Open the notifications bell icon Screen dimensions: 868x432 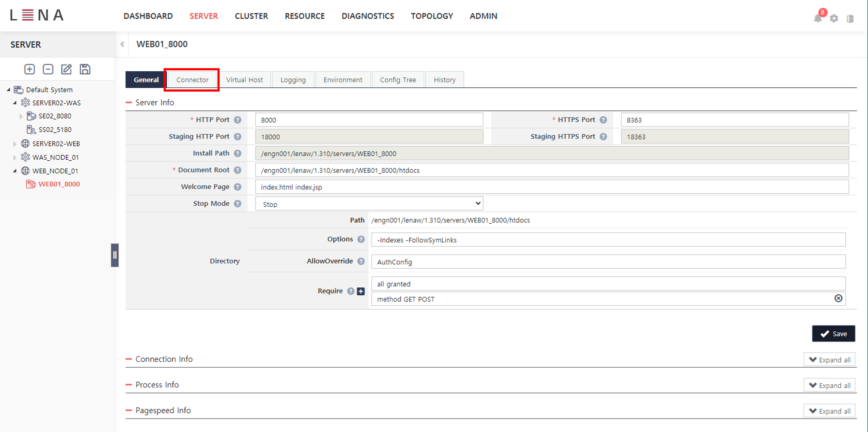click(x=818, y=18)
